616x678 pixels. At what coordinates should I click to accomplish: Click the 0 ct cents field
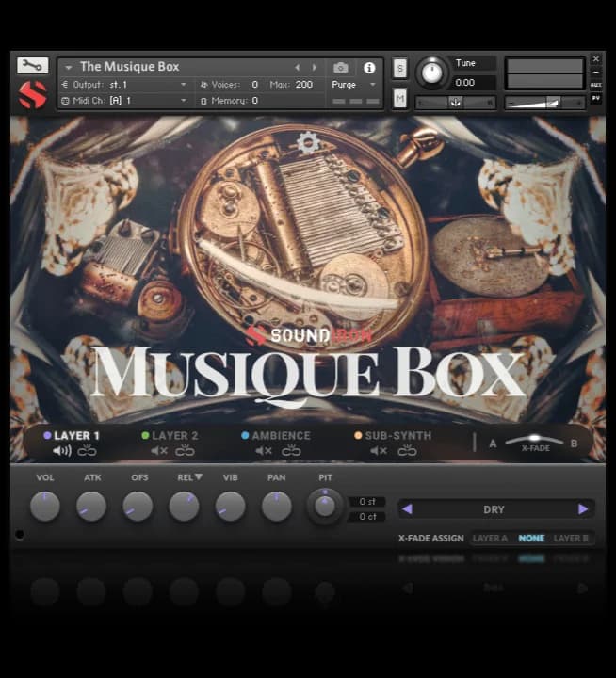tap(366, 517)
